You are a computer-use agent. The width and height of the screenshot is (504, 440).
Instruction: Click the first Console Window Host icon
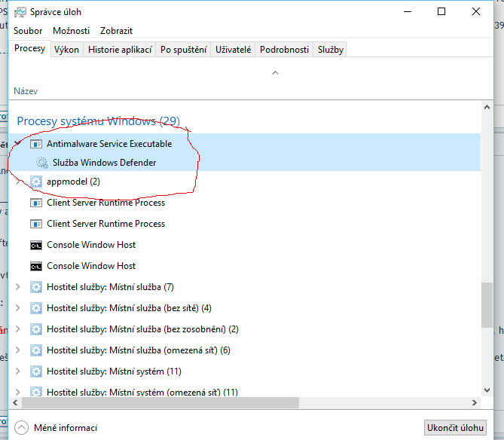[x=35, y=245]
